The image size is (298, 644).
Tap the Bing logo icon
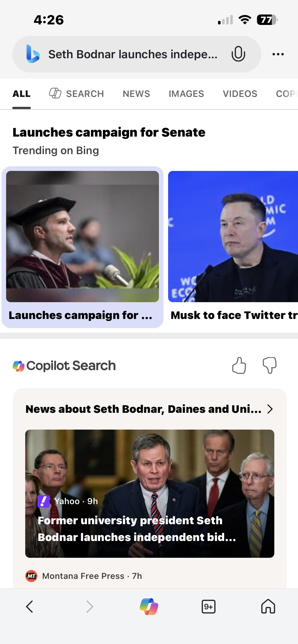pos(33,54)
